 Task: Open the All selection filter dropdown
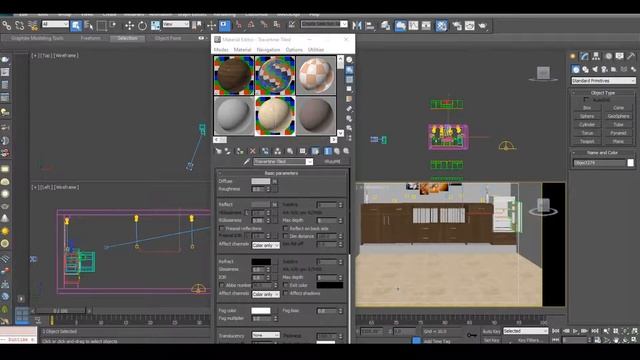[x=55, y=24]
